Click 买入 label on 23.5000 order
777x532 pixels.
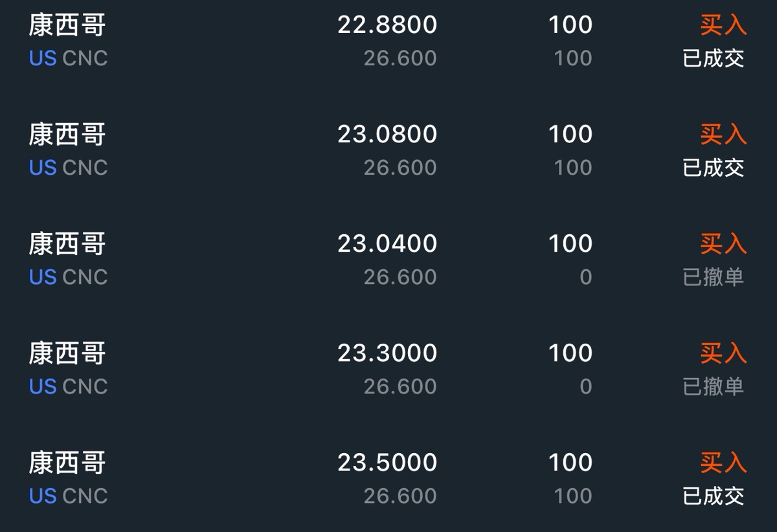click(723, 462)
